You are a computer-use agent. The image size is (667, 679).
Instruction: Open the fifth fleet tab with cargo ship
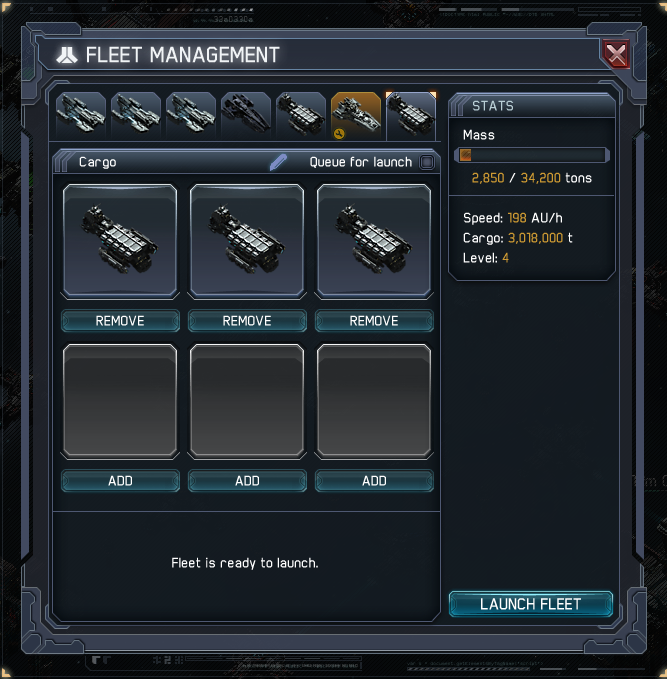[301, 115]
